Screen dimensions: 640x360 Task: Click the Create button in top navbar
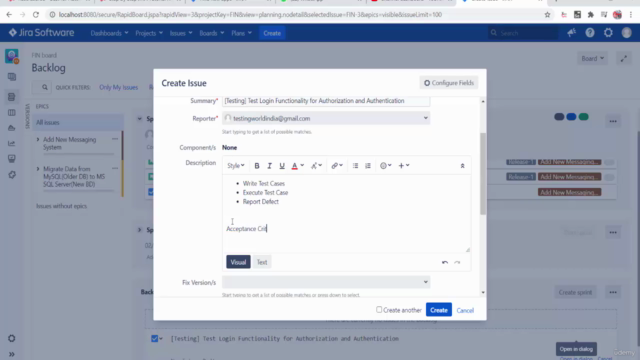pyautogui.click(x=272, y=33)
